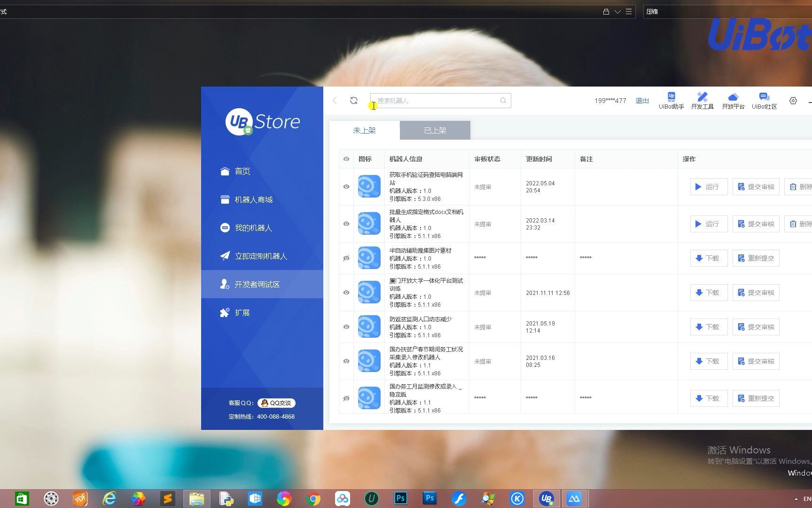Select 开发者调试区 in sidebar
Image resolution: width=812 pixels, height=508 pixels.
(x=262, y=284)
